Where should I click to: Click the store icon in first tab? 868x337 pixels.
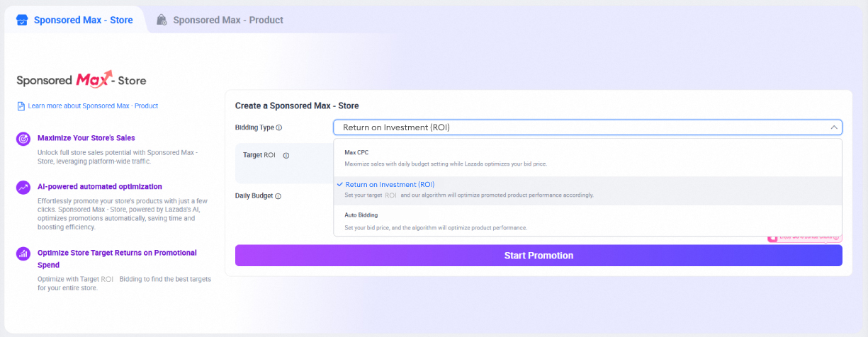pyautogui.click(x=22, y=20)
